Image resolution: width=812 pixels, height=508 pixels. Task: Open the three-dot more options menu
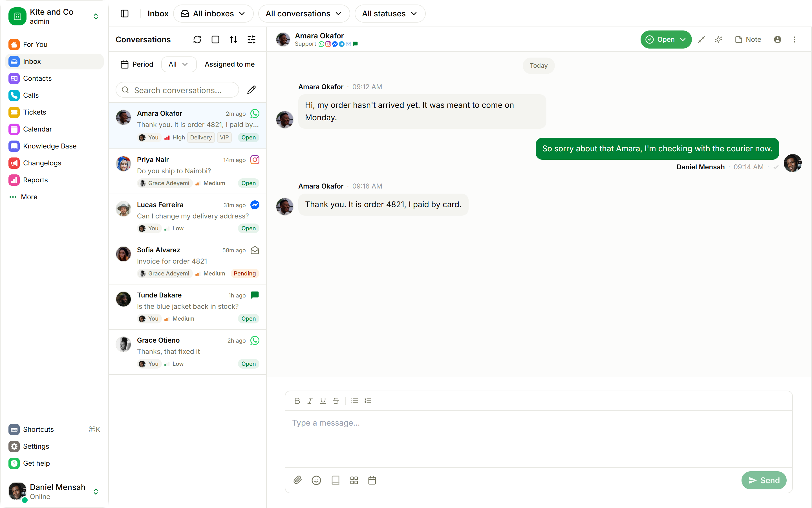point(794,40)
